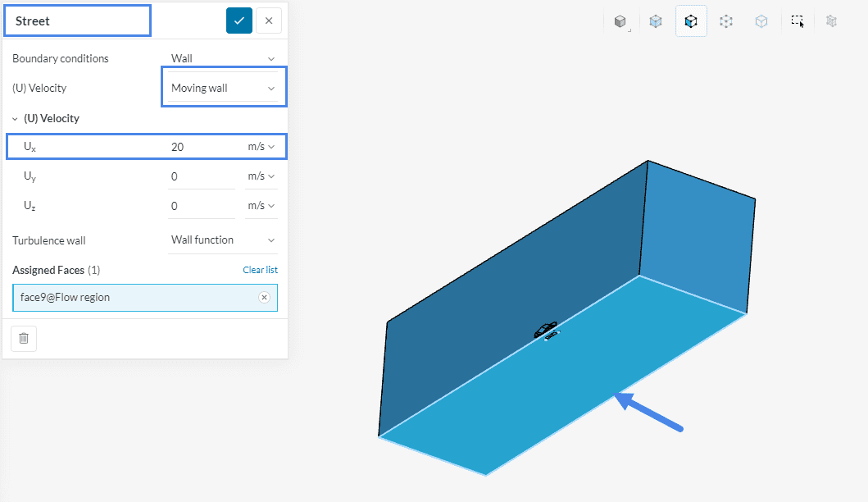Click the Ux velocity value field
This screenshot has width=868, height=502.
[201, 147]
